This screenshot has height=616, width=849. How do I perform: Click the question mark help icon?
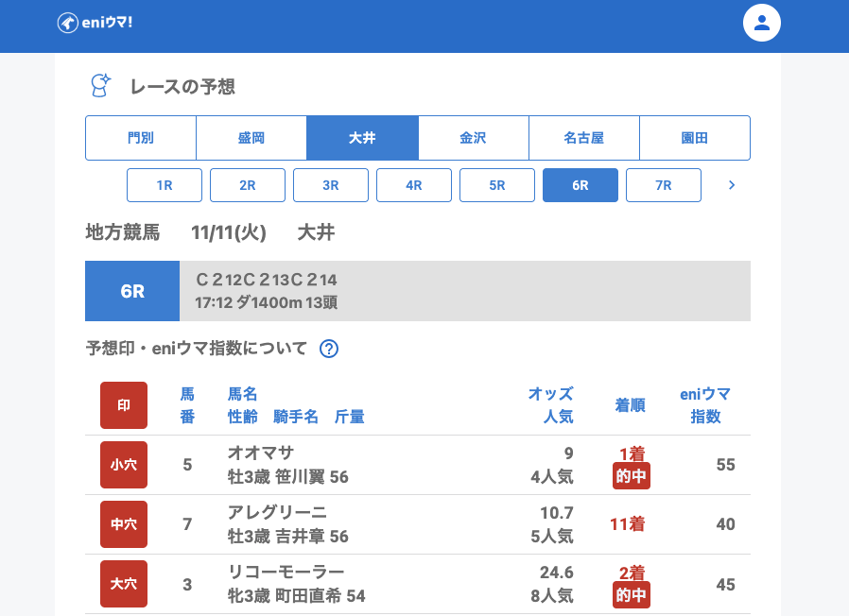point(329,349)
